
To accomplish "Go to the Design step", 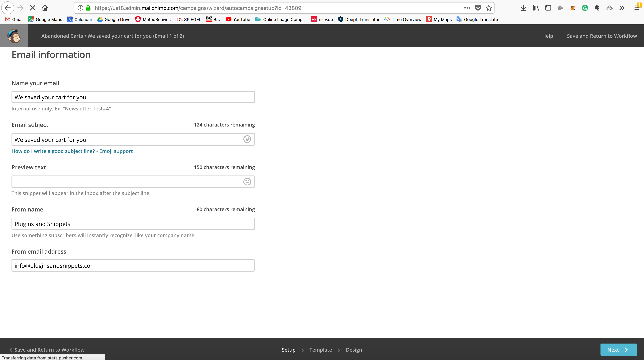I will click(x=354, y=350).
